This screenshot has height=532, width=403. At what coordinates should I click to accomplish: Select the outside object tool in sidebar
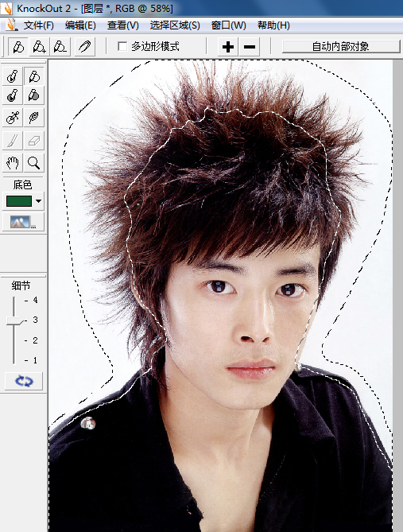tap(34, 76)
